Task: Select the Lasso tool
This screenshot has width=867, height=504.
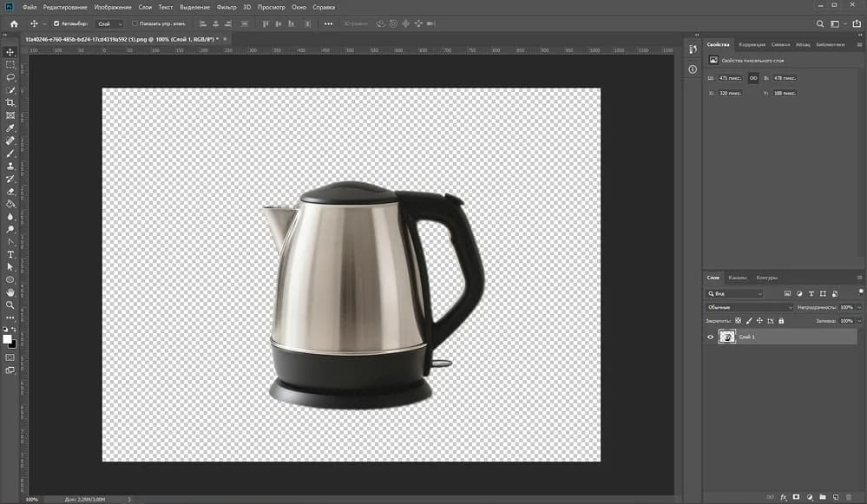Action: click(x=10, y=77)
